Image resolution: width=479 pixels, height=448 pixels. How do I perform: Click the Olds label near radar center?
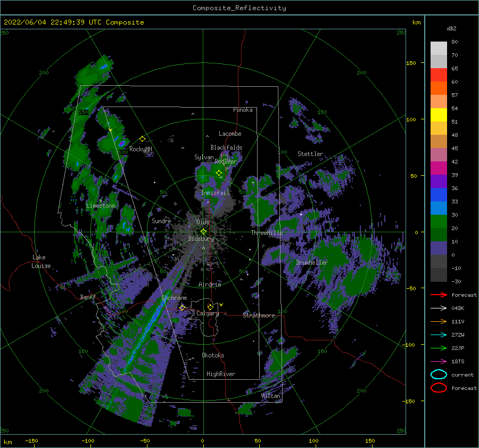(203, 222)
